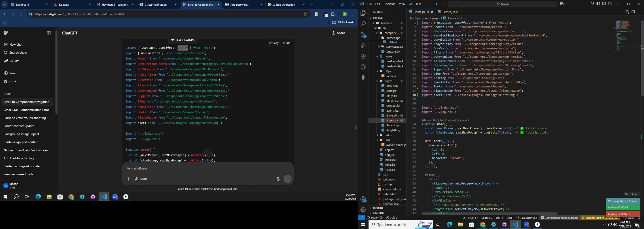Click Chrome address bar URL

point(80,14)
